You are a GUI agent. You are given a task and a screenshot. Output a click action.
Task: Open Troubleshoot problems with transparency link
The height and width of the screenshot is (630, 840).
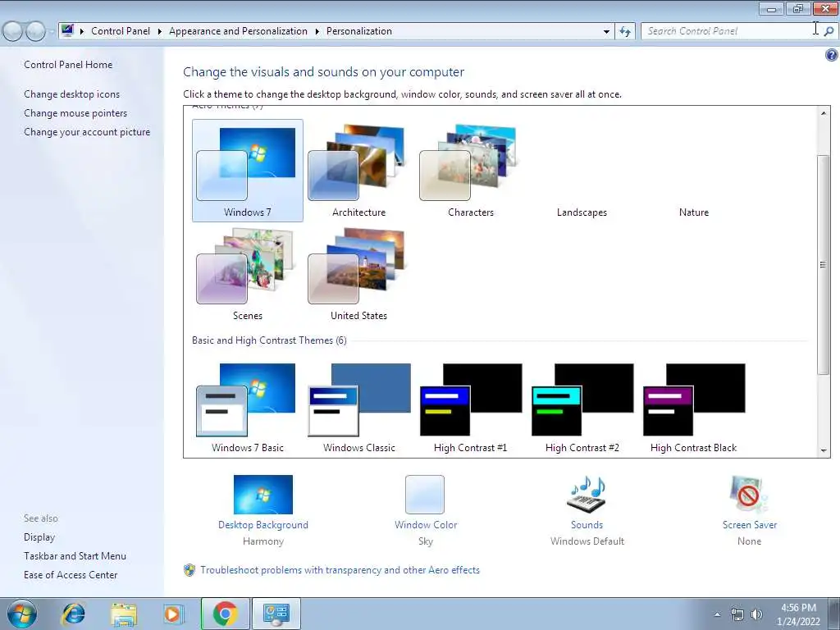[x=340, y=570]
